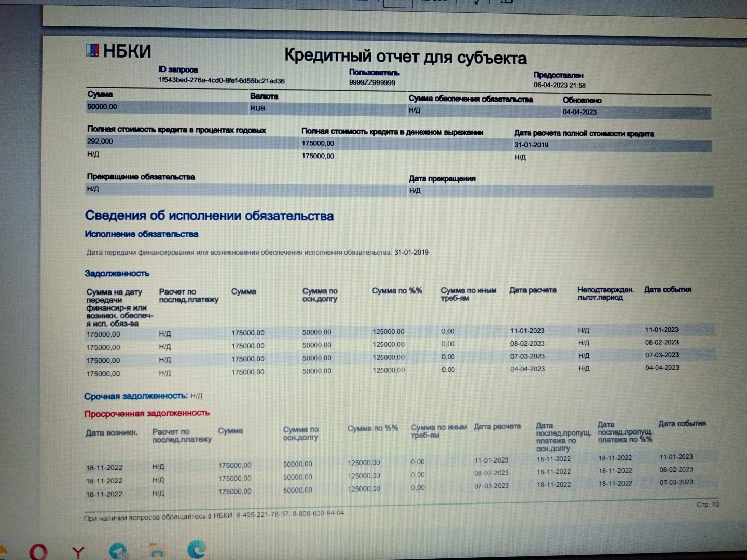Select the request ID '1f543bed-276a-4cd0-8fef-6d55bc21ad36'
This screenshot has height=560, width=747.
tap(222, 81)
